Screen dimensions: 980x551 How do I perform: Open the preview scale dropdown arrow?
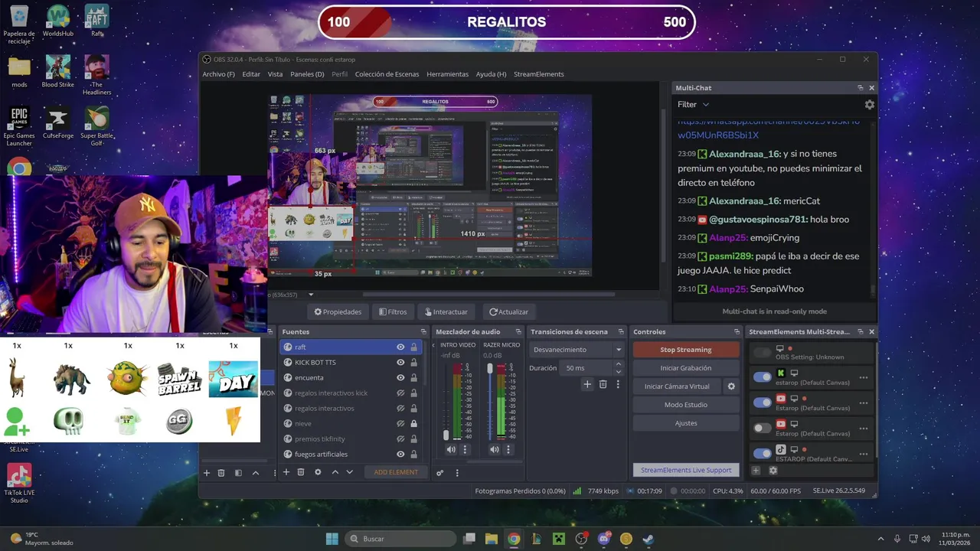tap(311, 295)
